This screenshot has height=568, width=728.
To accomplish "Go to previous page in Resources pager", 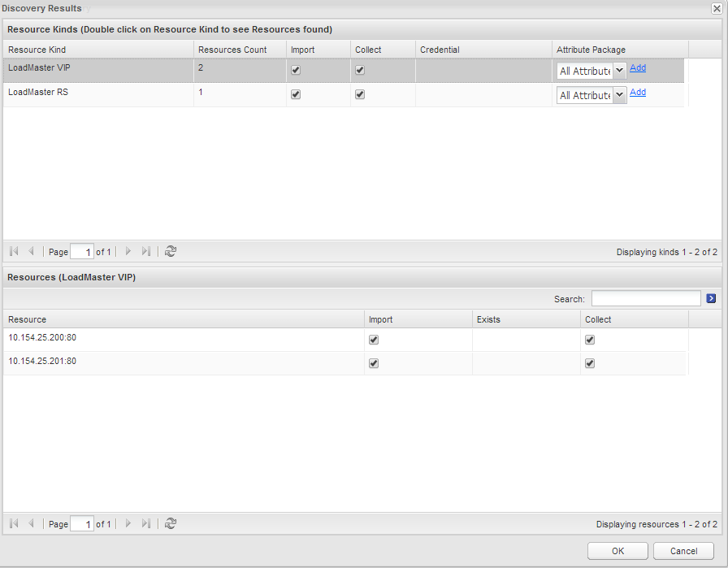I will point(31,523).
